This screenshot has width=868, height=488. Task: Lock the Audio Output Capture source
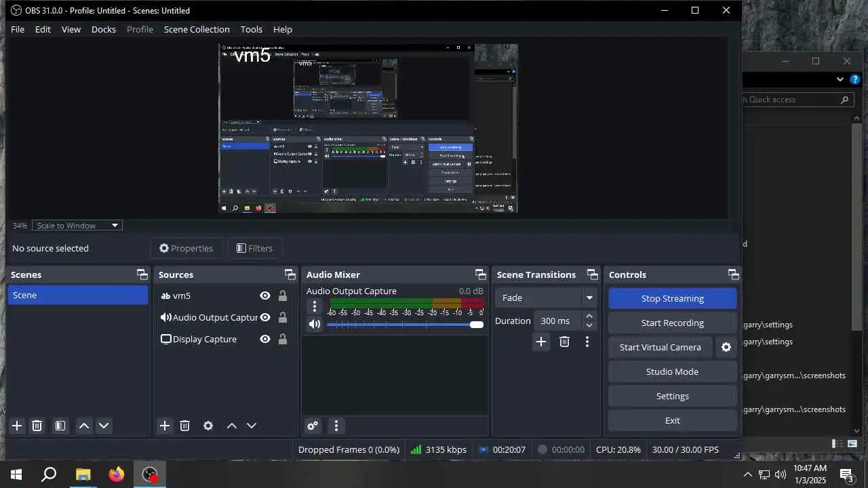click(283, 317)
